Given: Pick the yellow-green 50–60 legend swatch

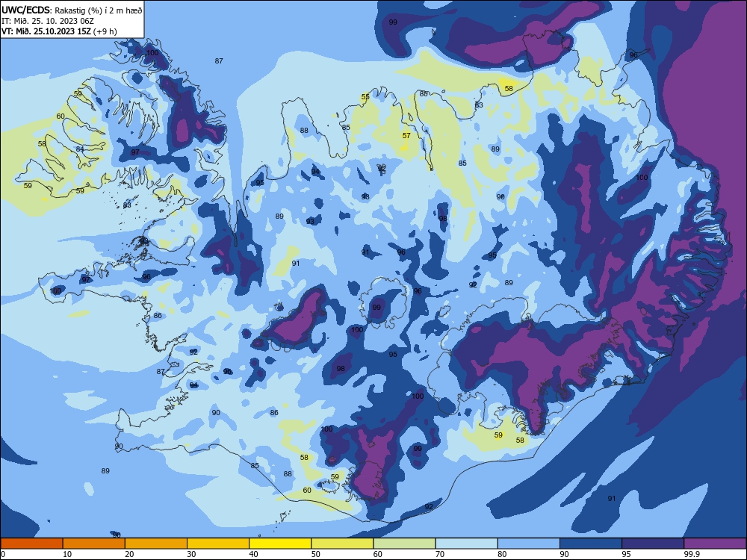Looking at the screenshot, I should tap(342, 544).
